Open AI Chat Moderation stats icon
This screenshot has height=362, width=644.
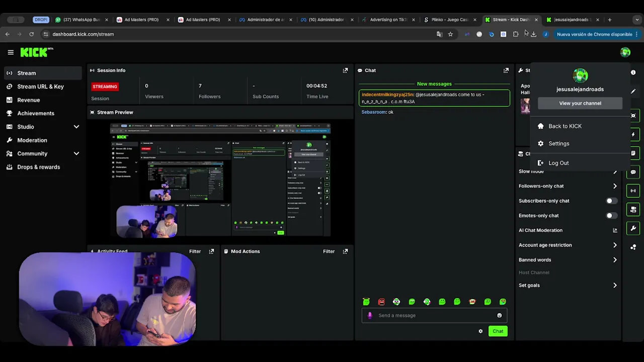coord(615,230)
